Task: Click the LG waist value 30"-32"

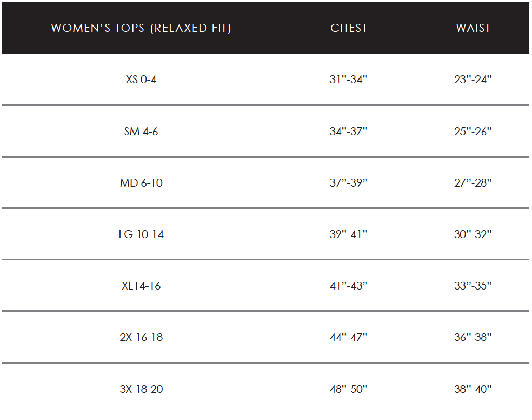Action: [473, 234]
